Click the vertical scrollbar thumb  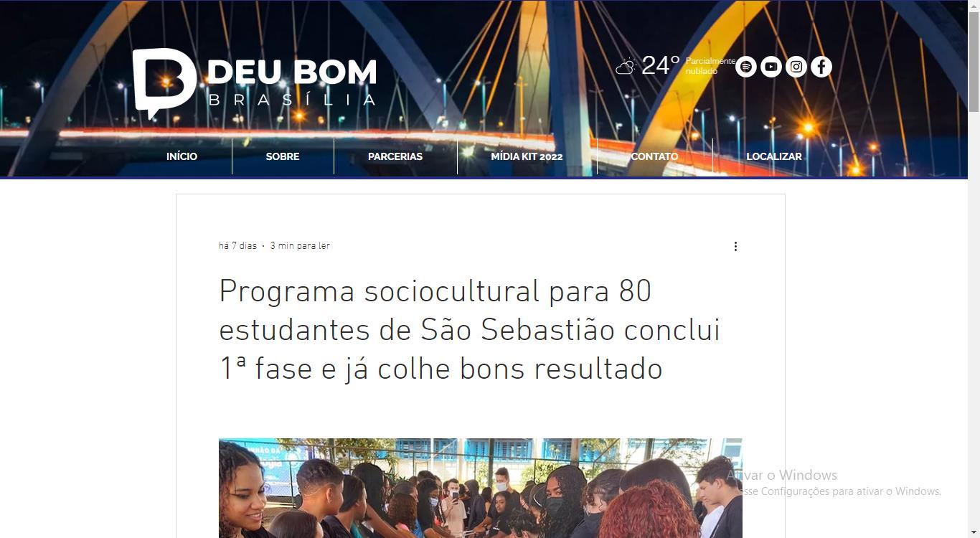click(x=974, y=62)
